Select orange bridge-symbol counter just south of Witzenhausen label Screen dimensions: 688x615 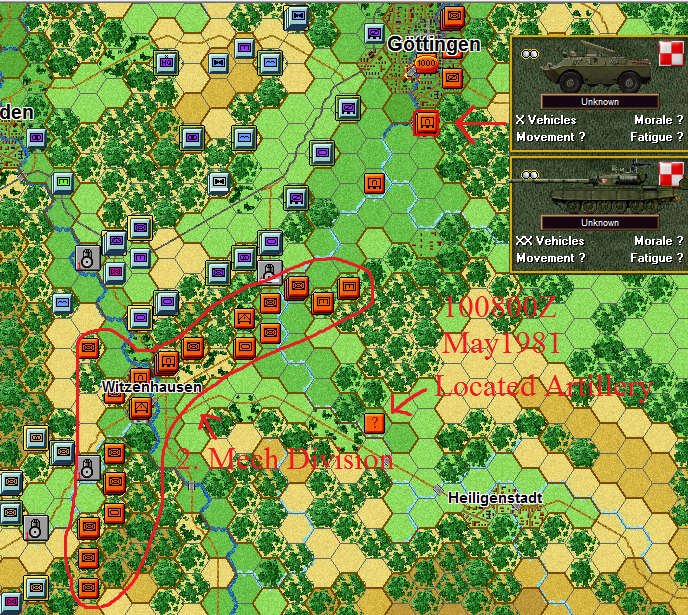point(140,408)
